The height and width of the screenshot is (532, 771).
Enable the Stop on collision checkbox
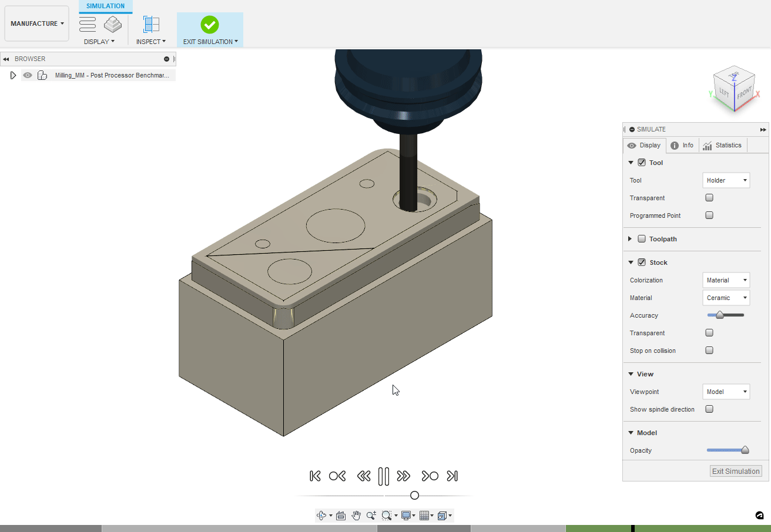pos(709,351)
